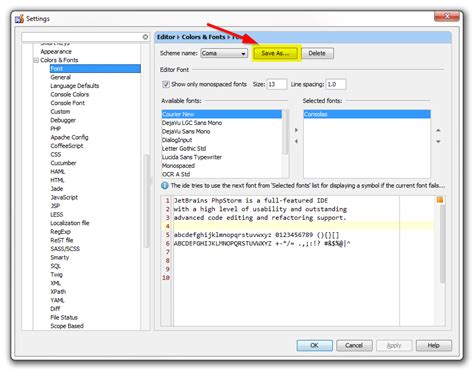
Task: Select ReST file settings
Action: 62,240
